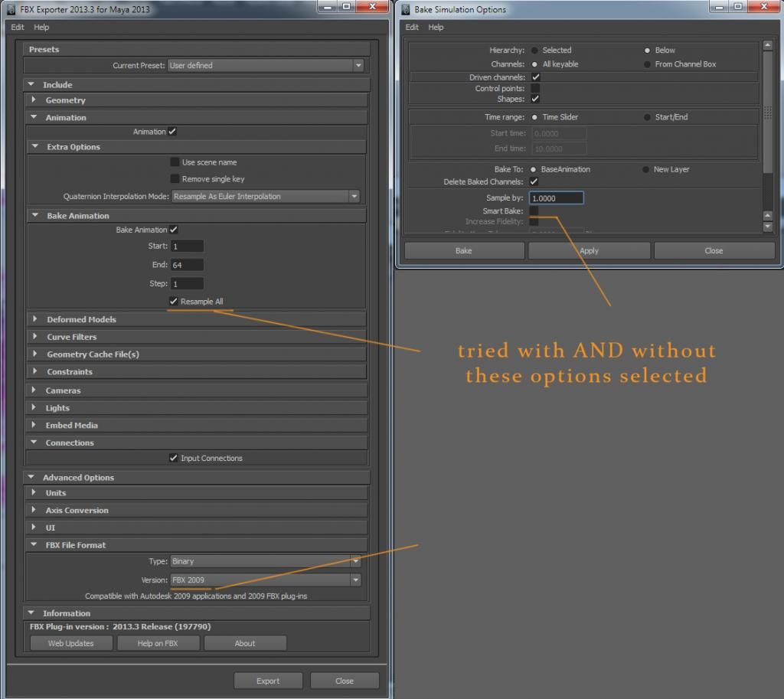Collapse the Animation section
Screen dimensions: 784x699
pos(34,117)
